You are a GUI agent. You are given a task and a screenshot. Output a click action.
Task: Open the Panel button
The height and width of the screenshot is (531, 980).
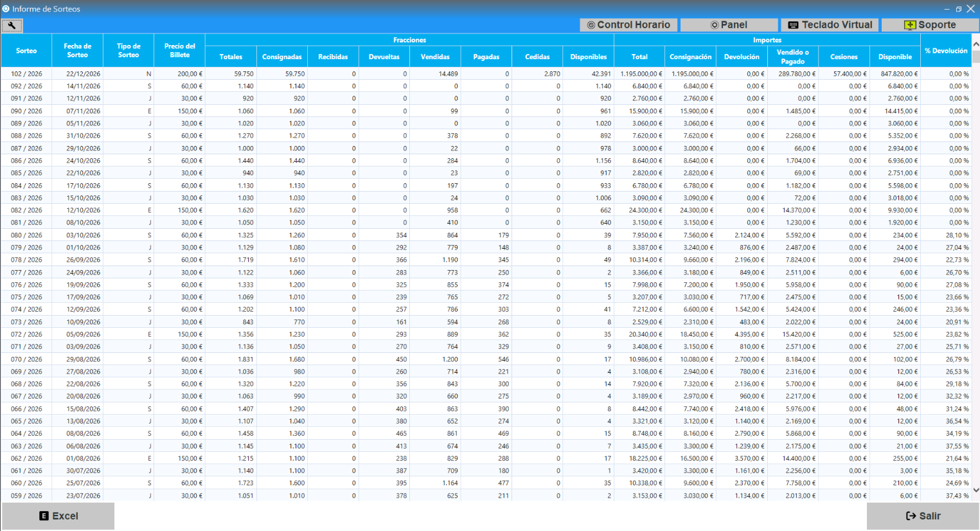click(729, 25)
